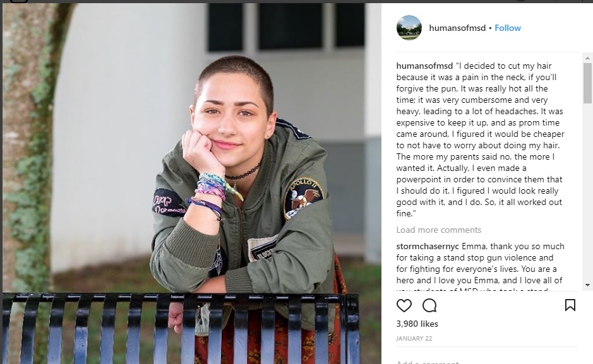The width and height of the screenshot is (593, 364).
Task: Save the post with the bookmark icon
Action: (570, 305)
